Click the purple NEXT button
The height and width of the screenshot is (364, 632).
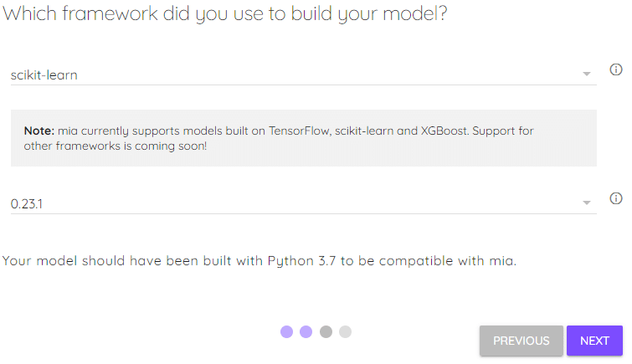[594, 341]
